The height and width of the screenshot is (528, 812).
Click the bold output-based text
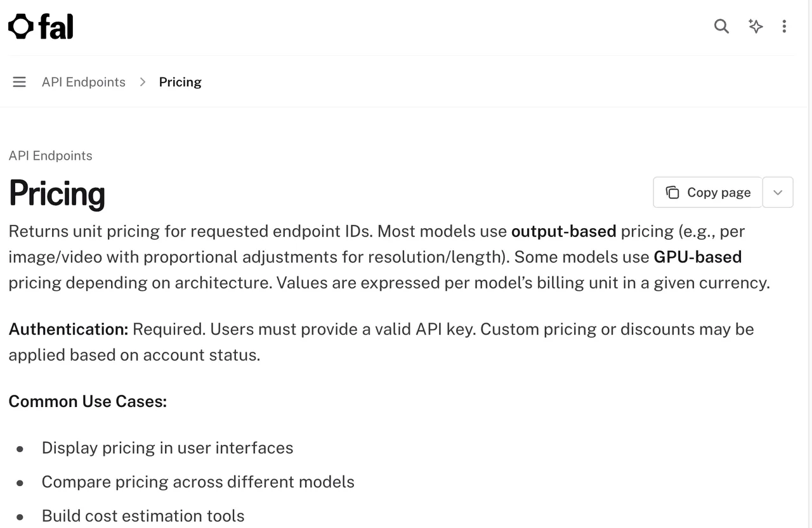[x=564, y=231]
